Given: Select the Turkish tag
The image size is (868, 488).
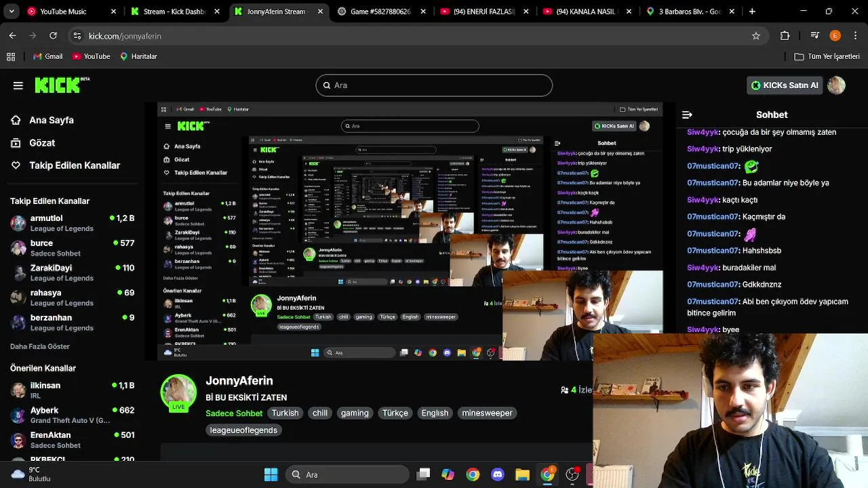Looking at the screenshot, I should [x=285, y=413].
